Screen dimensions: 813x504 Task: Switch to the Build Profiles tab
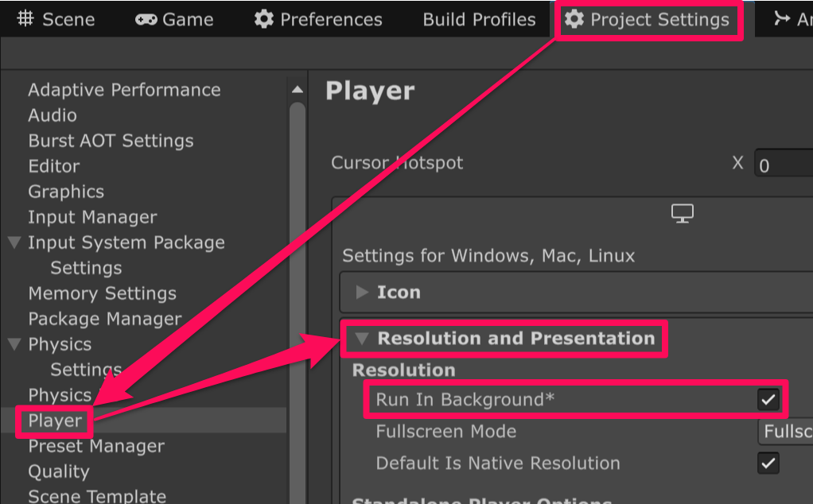click(x=479, y=20)
